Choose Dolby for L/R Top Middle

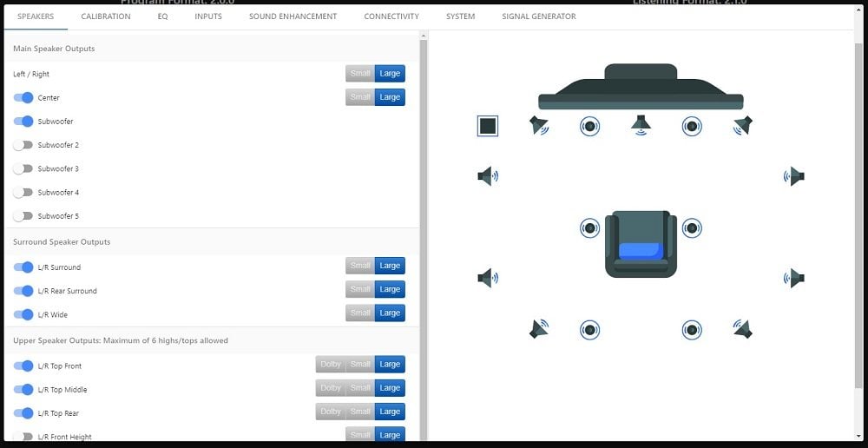point(331,388)
